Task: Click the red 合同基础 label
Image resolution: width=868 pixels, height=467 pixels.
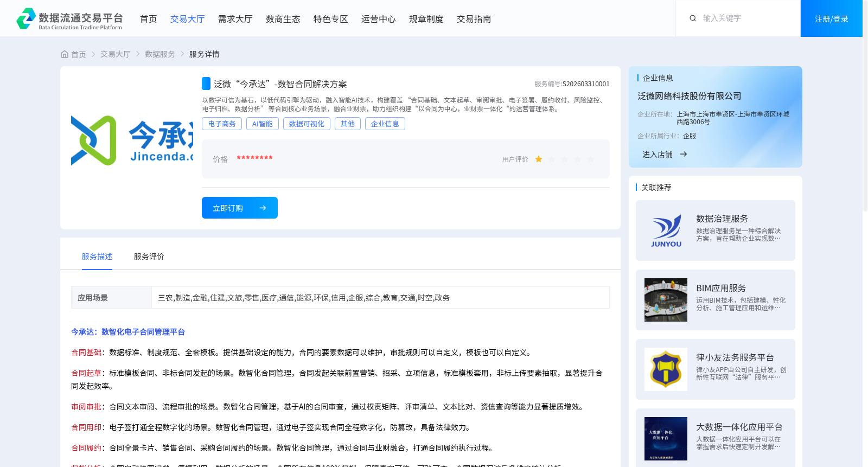Action: coord(86,353)
